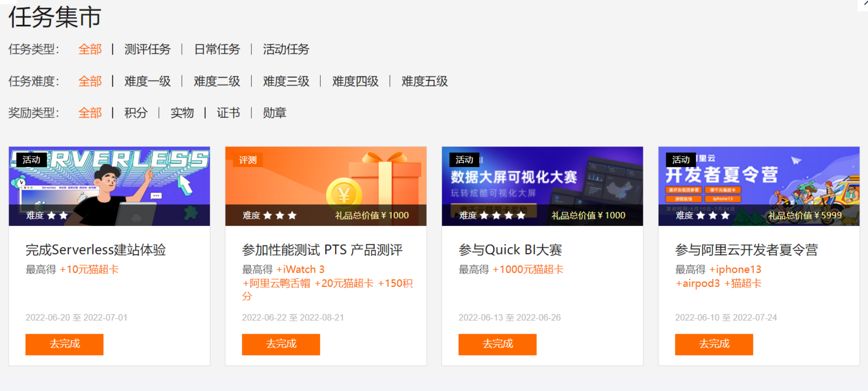The image size is (868, 391).
Task: Click the 任务集市 page heading
Action: click(x=55, y=17)
